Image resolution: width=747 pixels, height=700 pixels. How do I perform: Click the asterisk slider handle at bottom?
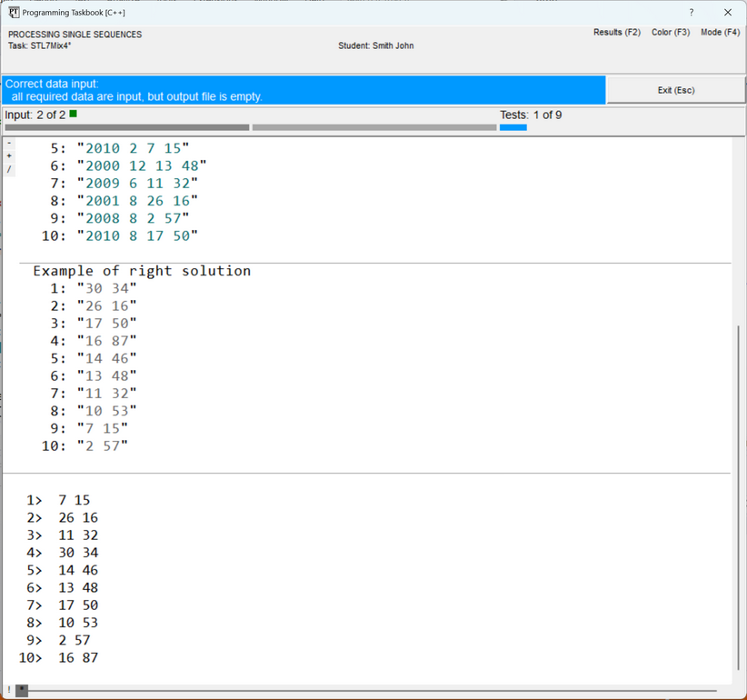[22, 691]
